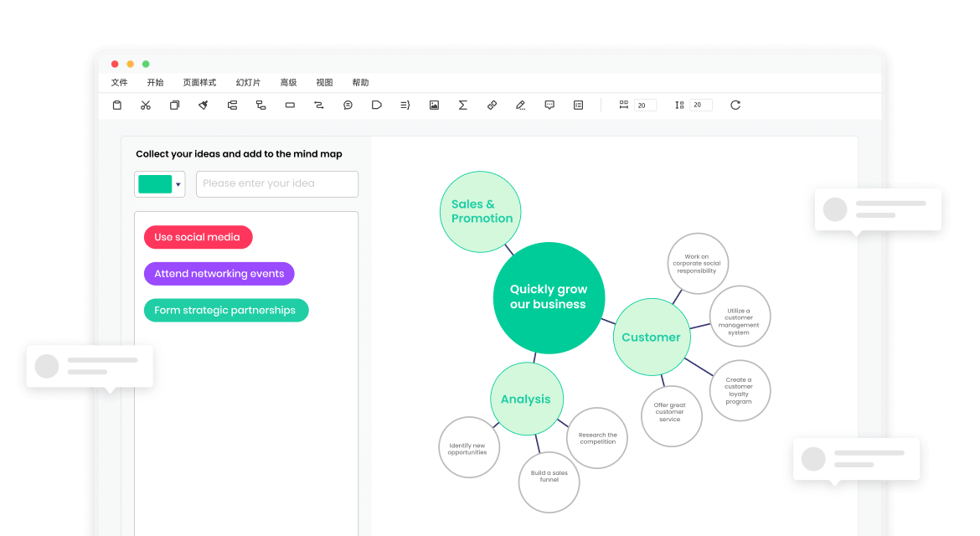Open the 页面样式 menu
980x536 pixels.
tap(199, 82)
